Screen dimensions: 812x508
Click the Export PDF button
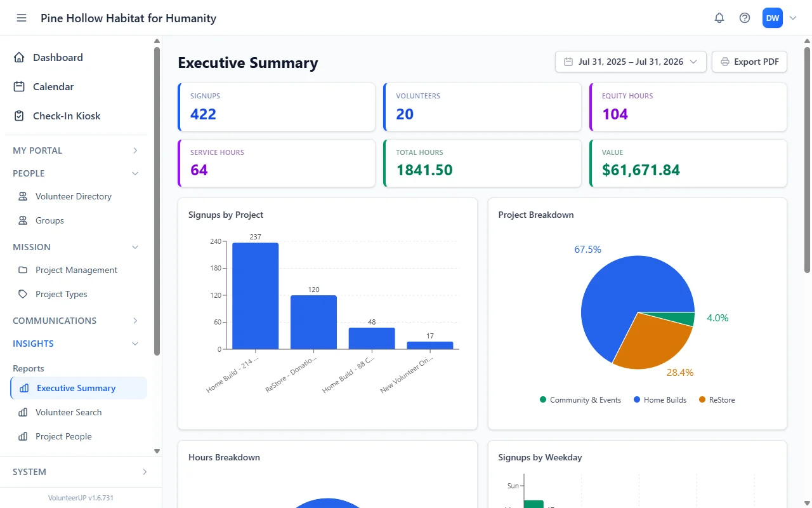(749, 62)
